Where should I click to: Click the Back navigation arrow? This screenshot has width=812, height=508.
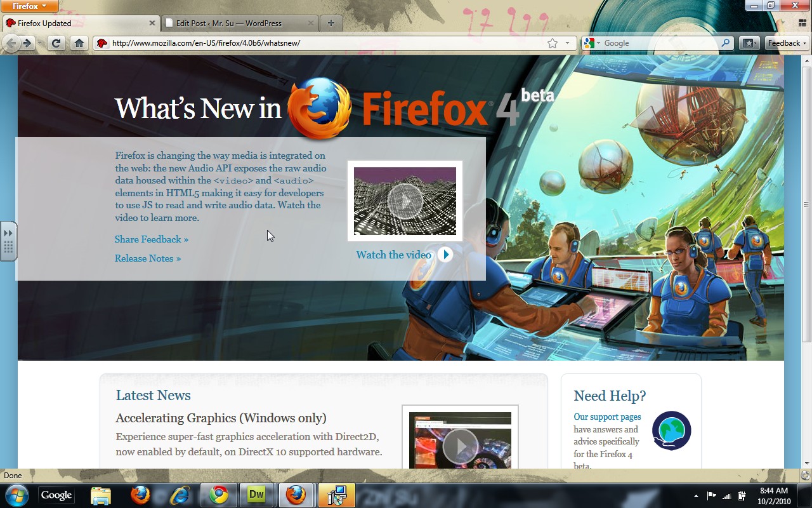coord(11,43)
